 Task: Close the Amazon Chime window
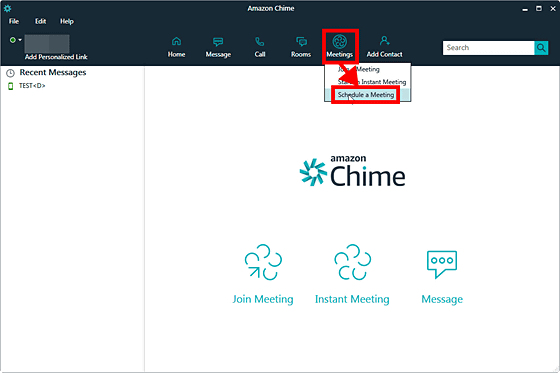coord(553,8)
